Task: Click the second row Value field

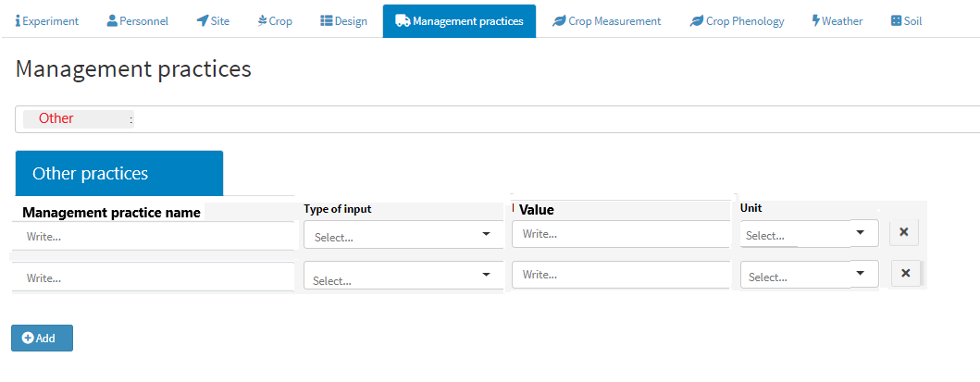Action: tap(621, 275)
